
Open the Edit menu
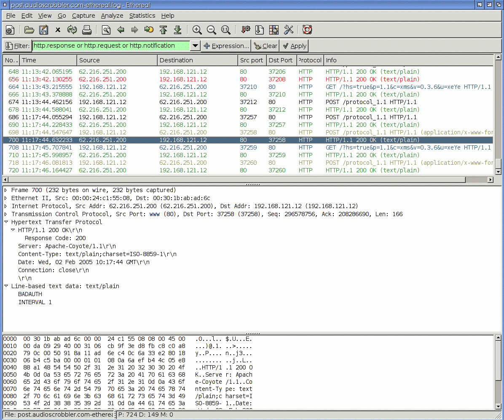coord(27,16)
